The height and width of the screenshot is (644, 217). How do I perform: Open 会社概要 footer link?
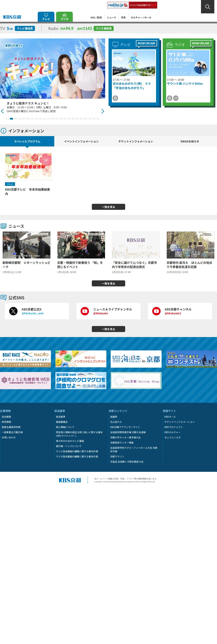(7, 417)
